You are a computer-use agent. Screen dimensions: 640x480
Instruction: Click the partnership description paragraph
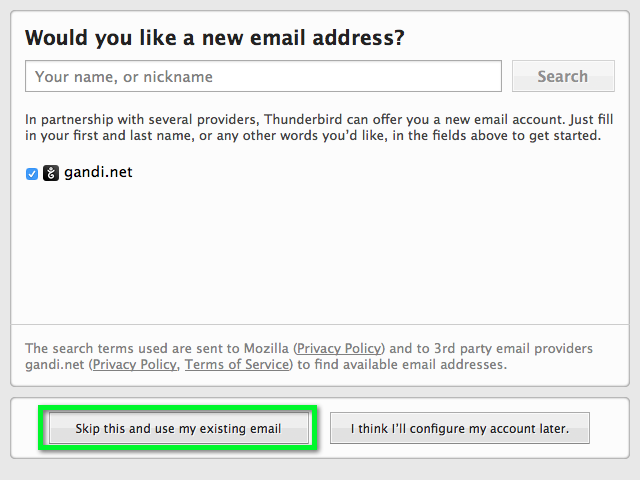pos(319,127)
